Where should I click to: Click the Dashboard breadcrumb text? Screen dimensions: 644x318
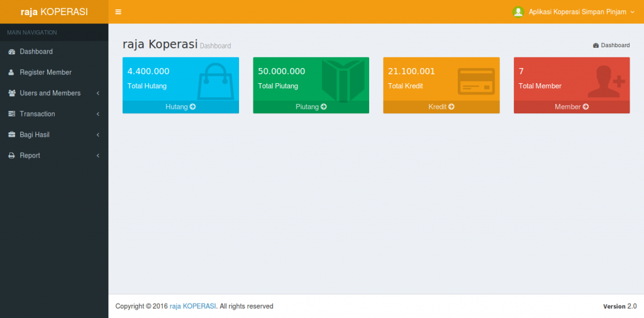[615, 45]
